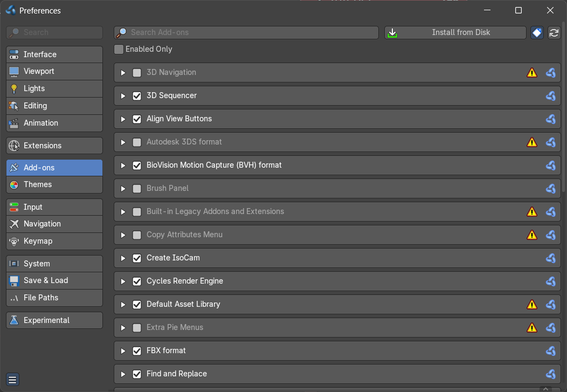567x392 pixels.
Task: Click Blender logo on Find and Replace row
Action: [551, 374]
